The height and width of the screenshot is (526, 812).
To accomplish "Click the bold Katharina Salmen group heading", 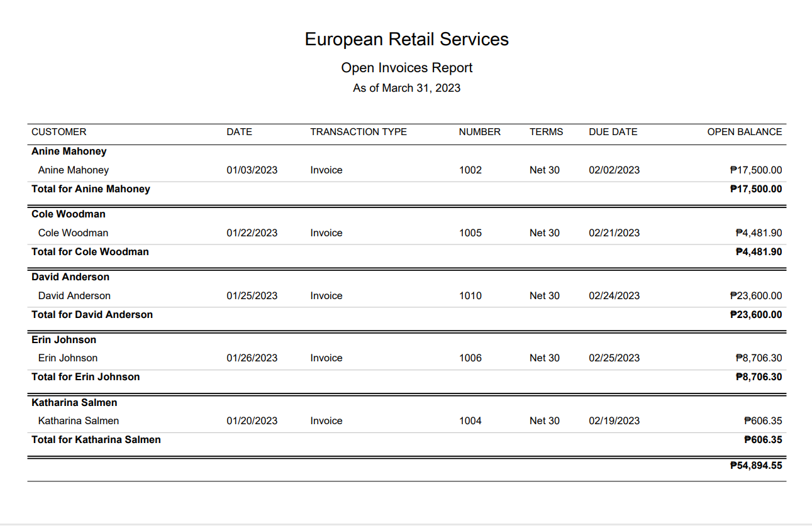I will click(x=74, y=403).
